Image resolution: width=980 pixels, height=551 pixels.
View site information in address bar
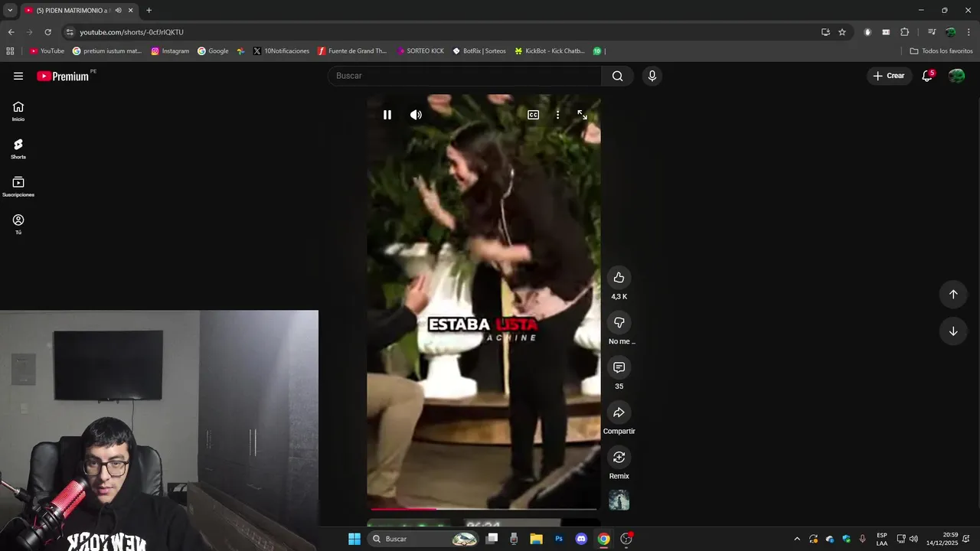tap(70, 32)
